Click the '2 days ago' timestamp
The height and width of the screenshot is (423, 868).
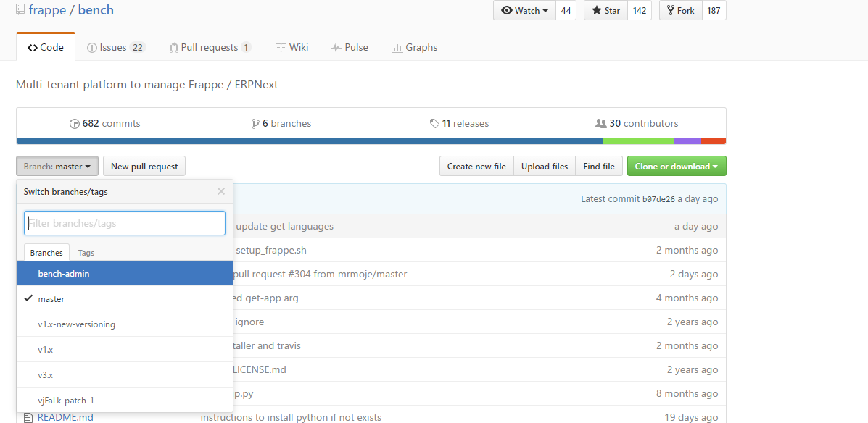[694, 275]
